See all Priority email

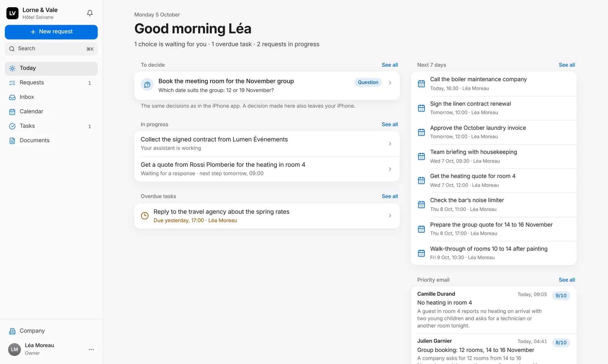(567, 280)
